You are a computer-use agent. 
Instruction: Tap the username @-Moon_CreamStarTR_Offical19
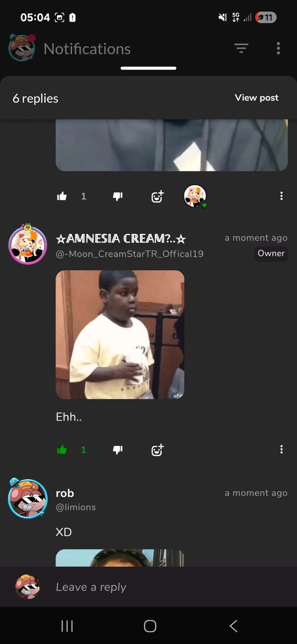click(x=130, y=254)
